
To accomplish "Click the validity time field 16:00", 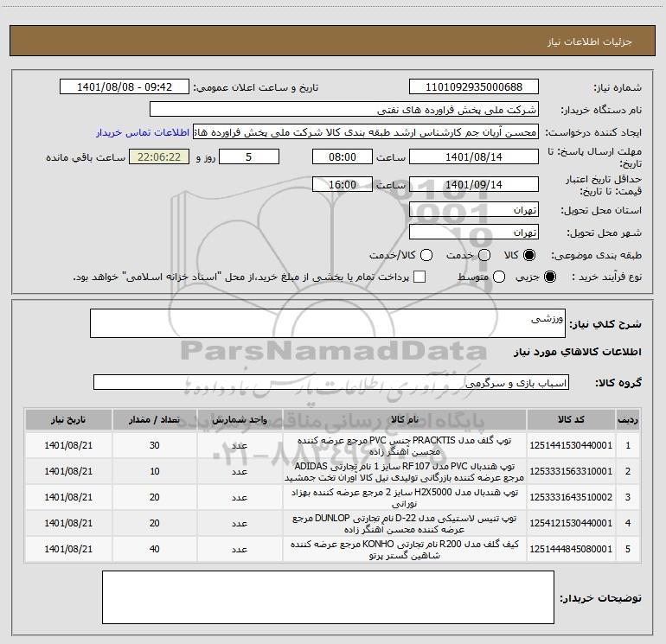I will (x=343, y=184).
